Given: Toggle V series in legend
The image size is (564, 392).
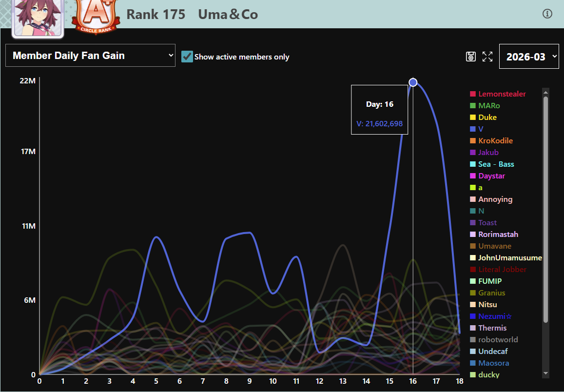Looking at the screenshot, I should (x=477, y=129).
